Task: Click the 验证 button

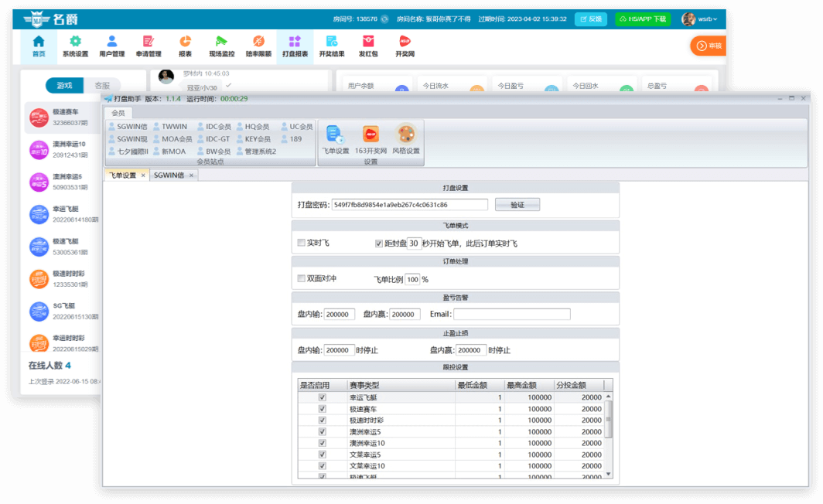Action: click(517, 205)
